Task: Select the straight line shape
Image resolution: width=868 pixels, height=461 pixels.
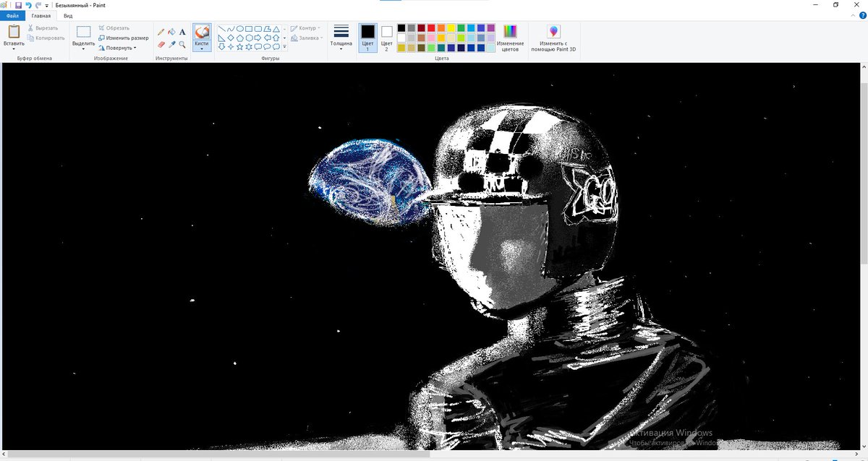Action: 223,29
